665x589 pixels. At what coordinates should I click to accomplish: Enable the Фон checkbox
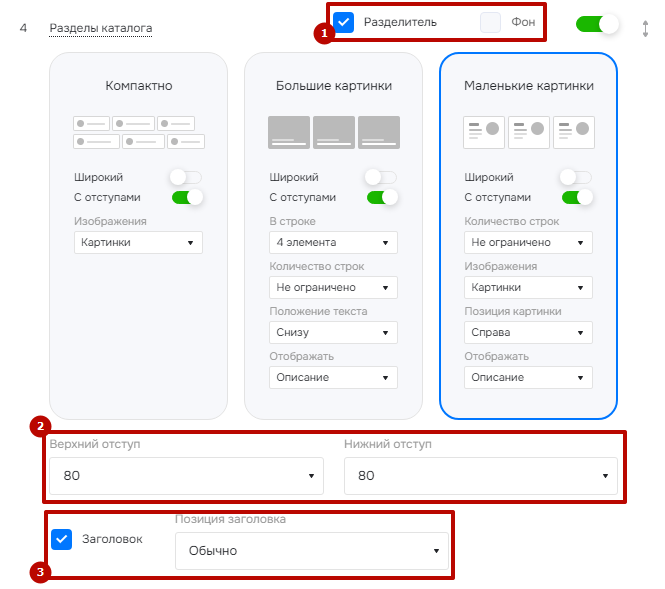pos(490,22)
